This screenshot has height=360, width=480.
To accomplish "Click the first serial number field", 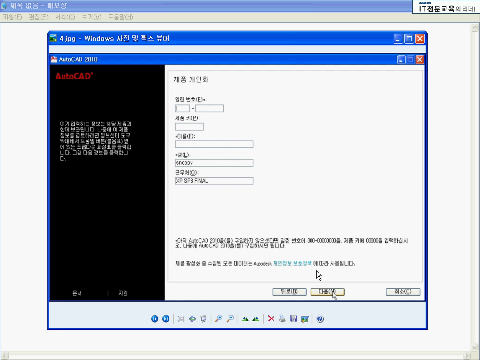I will pyautogui.click(x=182, y=108).
